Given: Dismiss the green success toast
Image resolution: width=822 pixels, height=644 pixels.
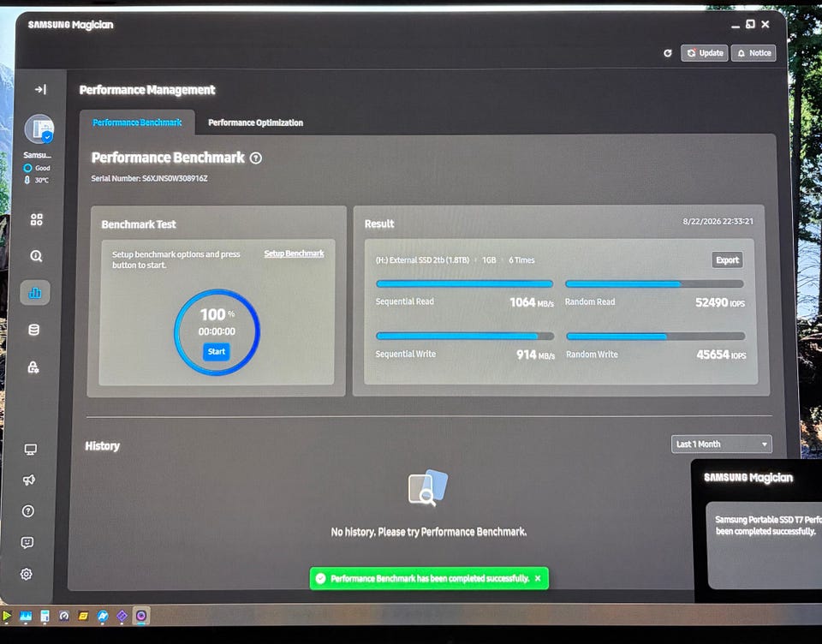Looking at the screenshot, I should pos(538,578).
